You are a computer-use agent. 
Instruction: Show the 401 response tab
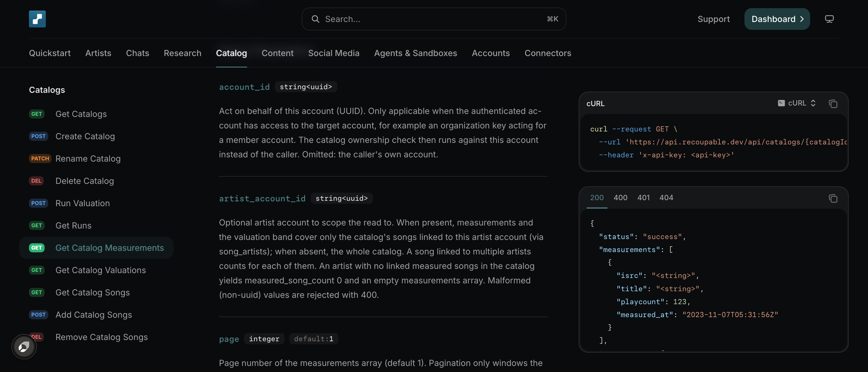[643, 197]
